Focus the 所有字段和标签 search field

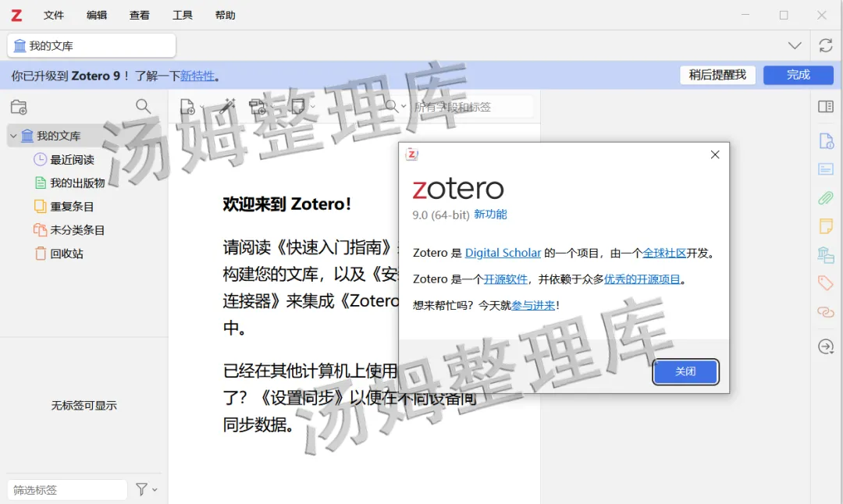[472, 107]
